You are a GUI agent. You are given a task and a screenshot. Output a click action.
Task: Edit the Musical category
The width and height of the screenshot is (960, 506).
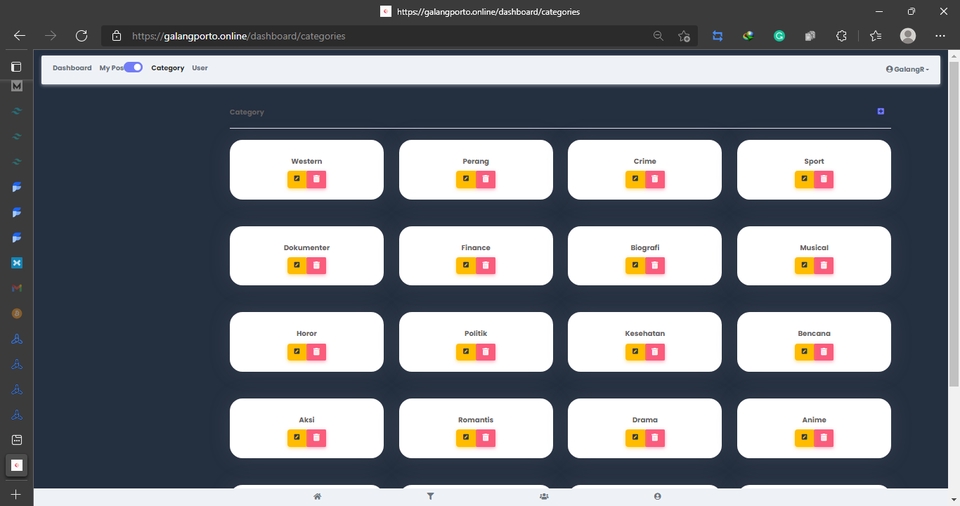click(x=804, y=265)
